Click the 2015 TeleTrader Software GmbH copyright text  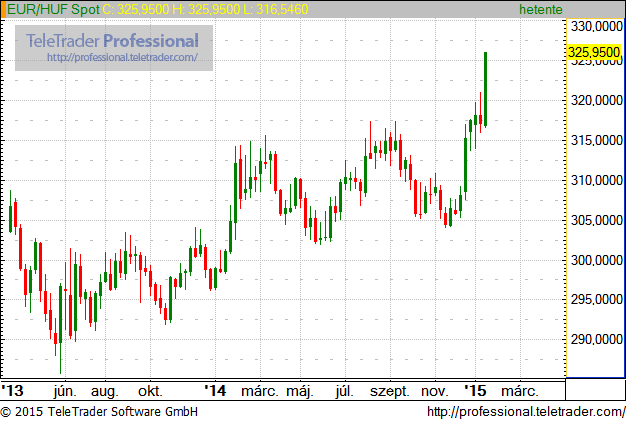tap(99, 412)
